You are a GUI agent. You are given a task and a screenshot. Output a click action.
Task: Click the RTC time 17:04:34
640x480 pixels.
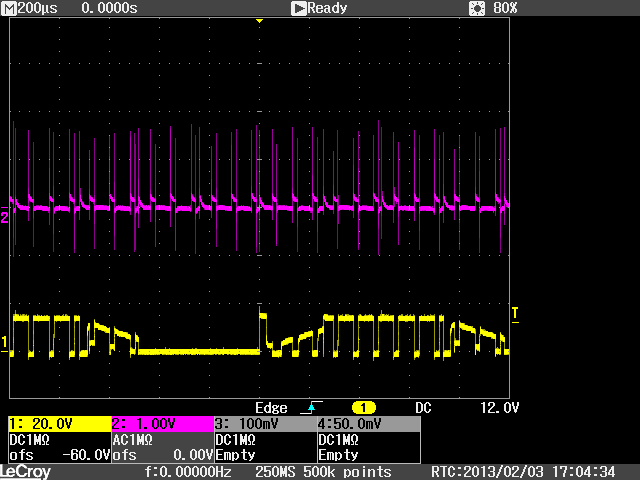(x=583, y=472)
